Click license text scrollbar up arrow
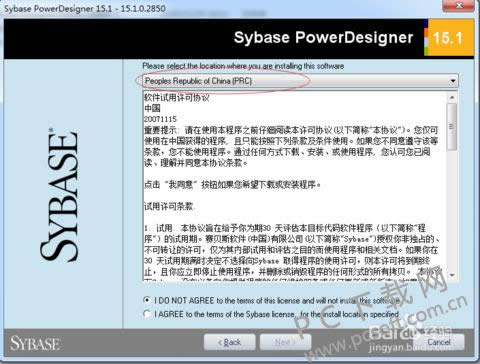The height and width of the screenshot is (364, 480). (452, 97)
